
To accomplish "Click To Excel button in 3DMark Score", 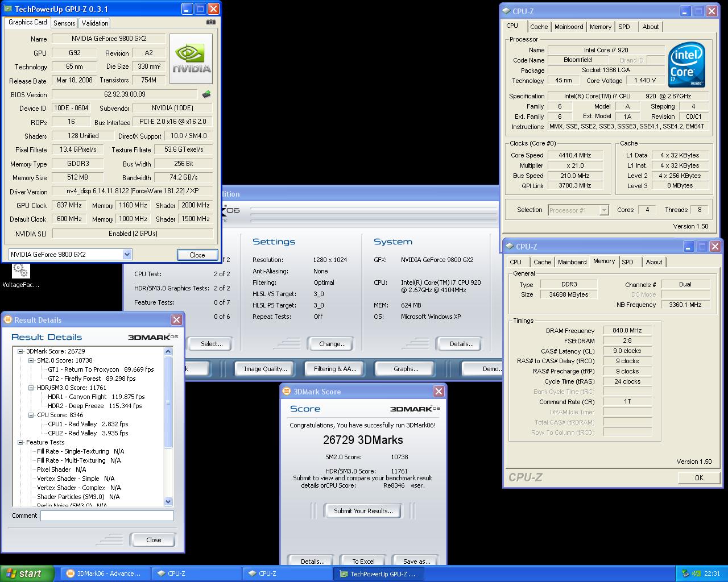I will click(363, 561).
